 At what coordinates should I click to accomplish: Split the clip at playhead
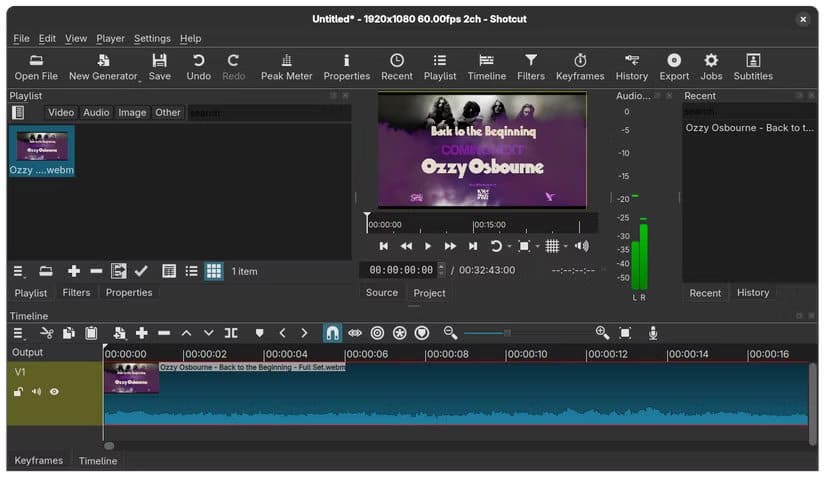coord(231,333)
